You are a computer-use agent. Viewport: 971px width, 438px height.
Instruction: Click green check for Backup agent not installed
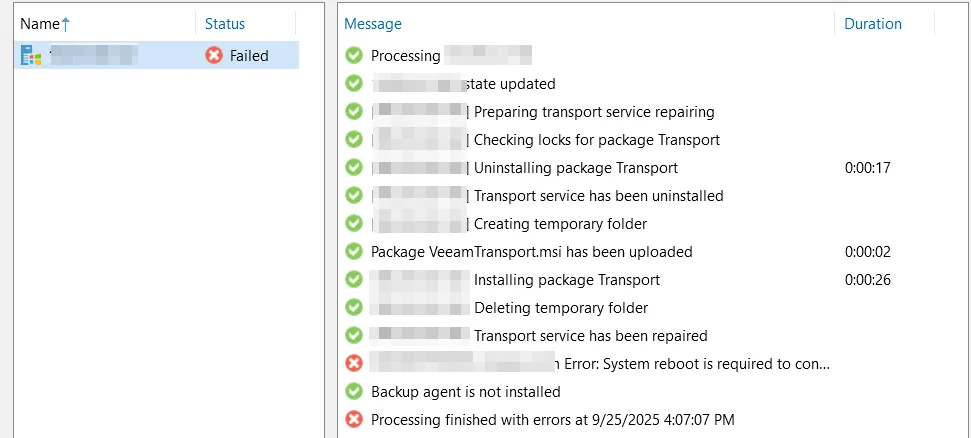pyautogui.click(x=354, y=392)
